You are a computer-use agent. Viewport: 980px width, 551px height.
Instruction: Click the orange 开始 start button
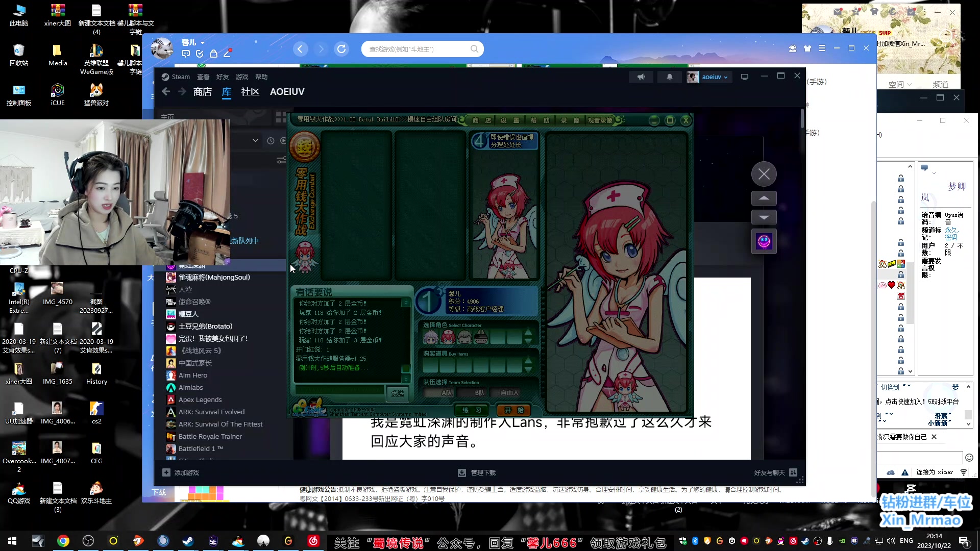click(x=514, y=410)
